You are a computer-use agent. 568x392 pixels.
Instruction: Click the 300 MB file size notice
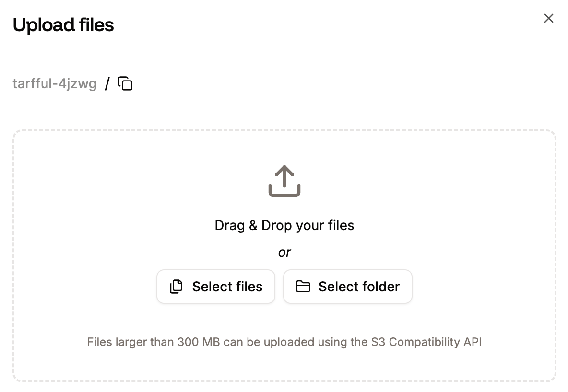click(284, 342)
